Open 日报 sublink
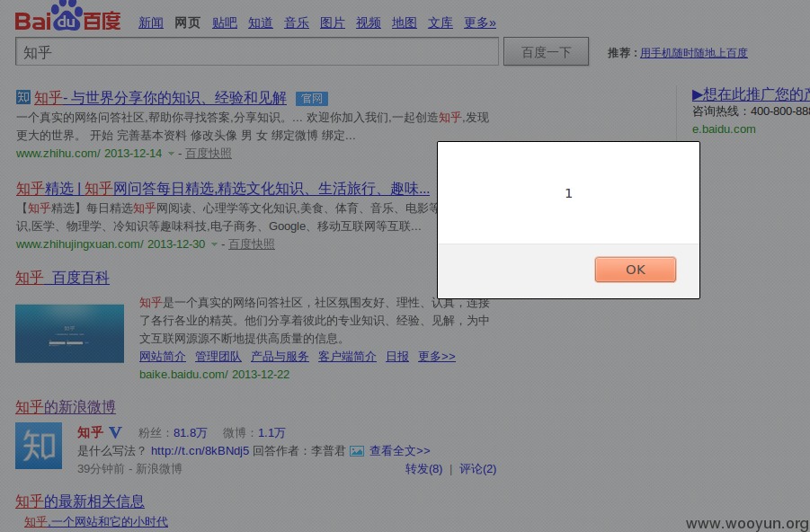Image resolution: width=810 pixels, height=532 pixels. tap(397, 357)
